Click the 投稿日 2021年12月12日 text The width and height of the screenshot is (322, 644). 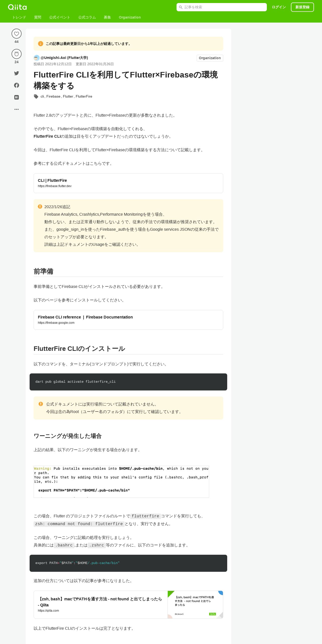point(53,64)
